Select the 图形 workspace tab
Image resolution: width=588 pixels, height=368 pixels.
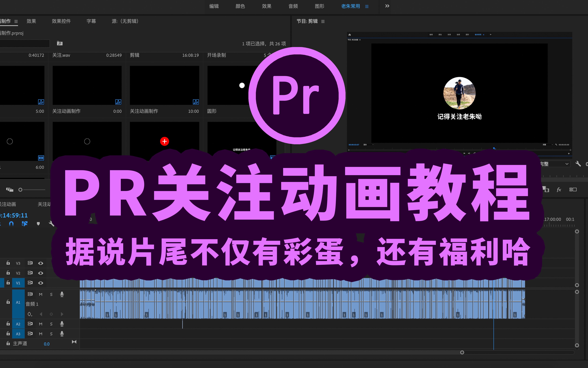[320, 6]
